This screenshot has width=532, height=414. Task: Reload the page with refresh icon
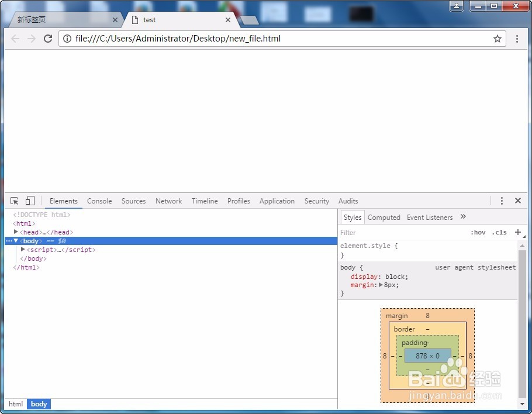coord(48,39)
